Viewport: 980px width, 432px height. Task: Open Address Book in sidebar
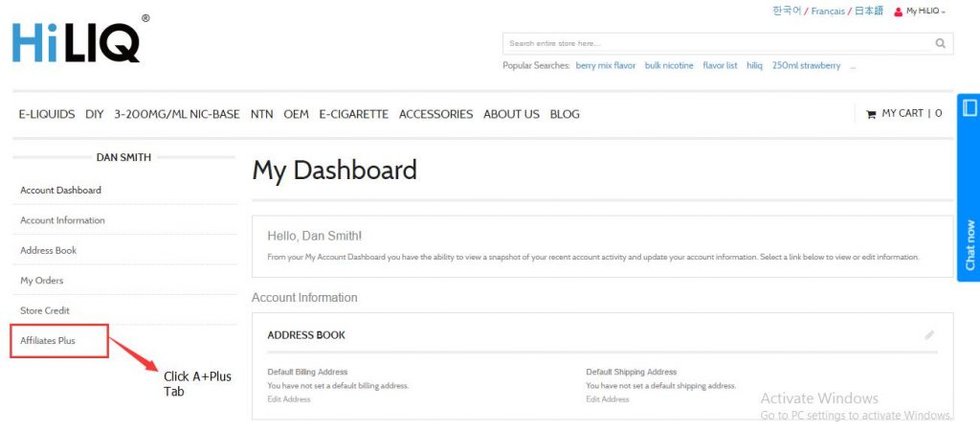coord(48,250)
